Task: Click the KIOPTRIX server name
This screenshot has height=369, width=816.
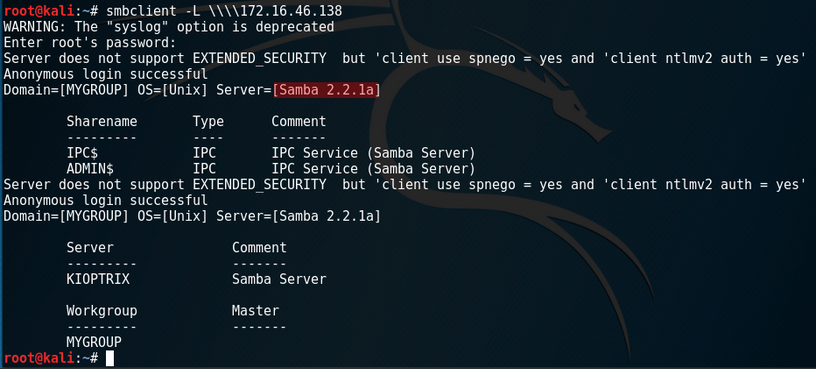Action: tap(98, 279)
